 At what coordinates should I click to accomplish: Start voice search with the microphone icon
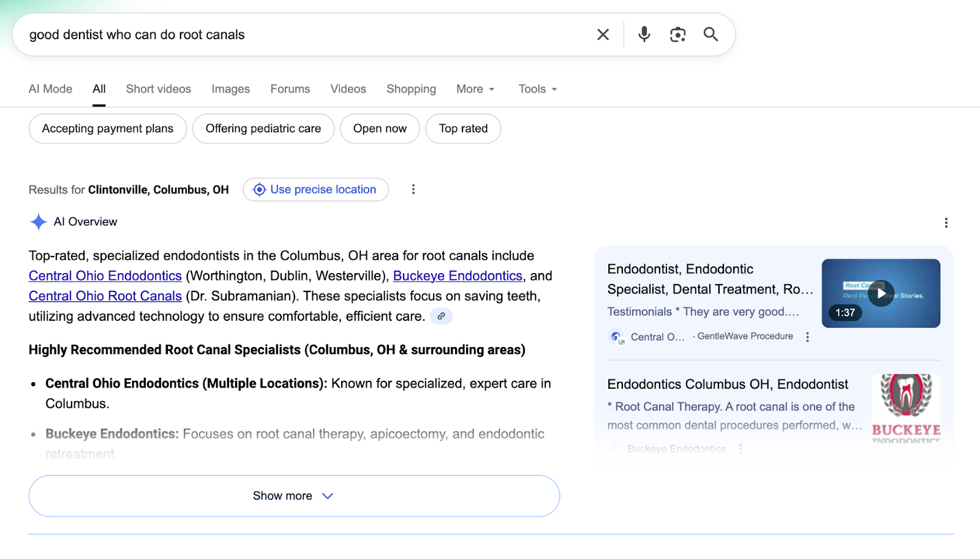click(x=644, y=34)
